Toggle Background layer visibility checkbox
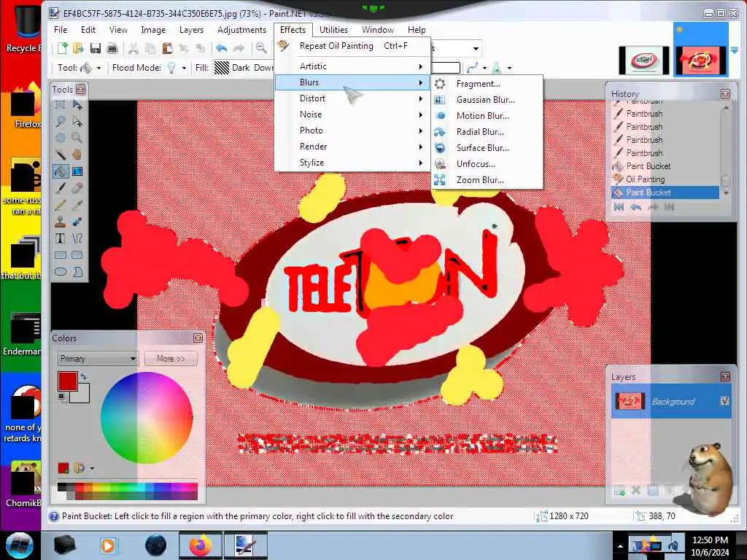 click(724, 401)
